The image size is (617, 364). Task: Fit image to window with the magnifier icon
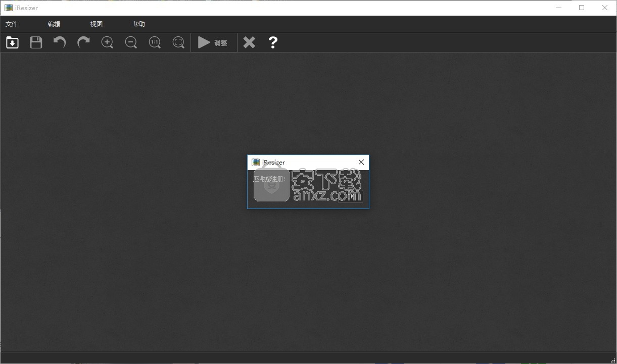pos(178,42)
